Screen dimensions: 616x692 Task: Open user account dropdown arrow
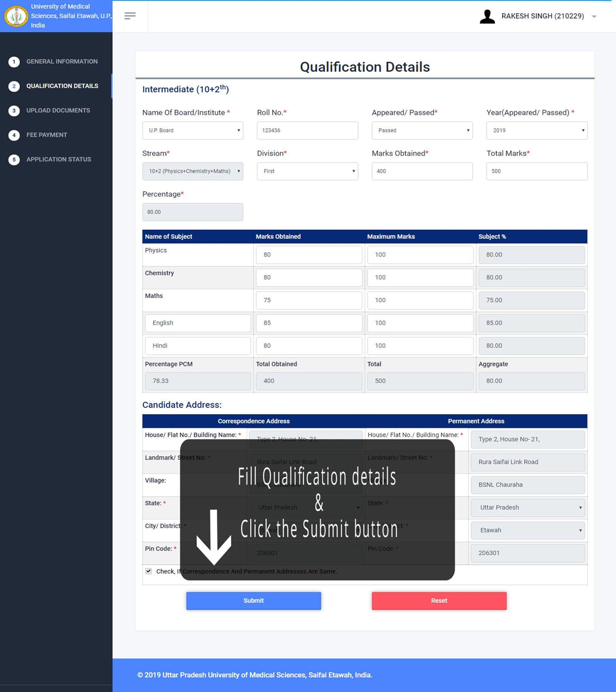594,17
